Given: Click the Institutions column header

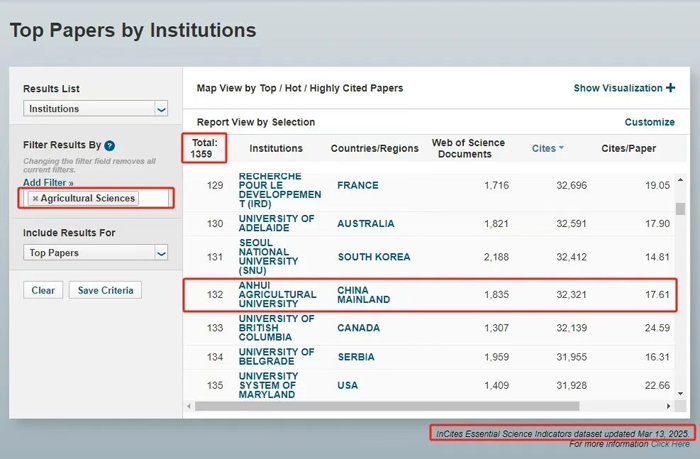Looking at the screenshot, I should (x=276, y=149).
